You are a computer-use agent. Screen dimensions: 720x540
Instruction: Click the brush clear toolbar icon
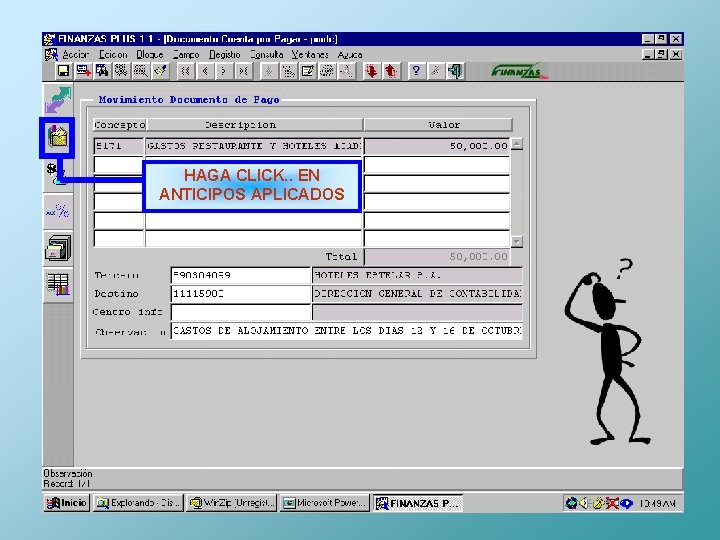(x=160, y=71)
